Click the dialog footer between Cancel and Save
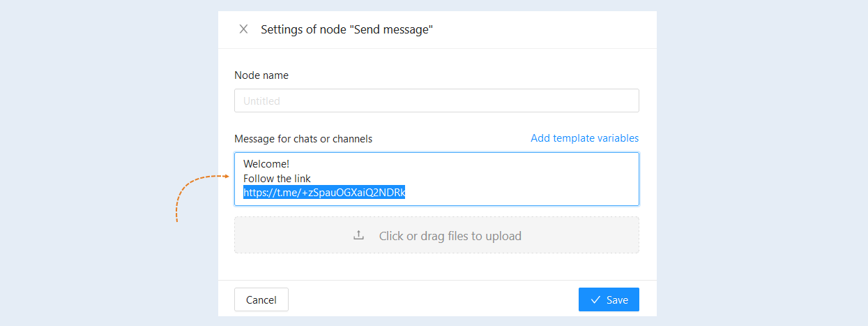Screen dimensions: 868x326 click(432, 299)
